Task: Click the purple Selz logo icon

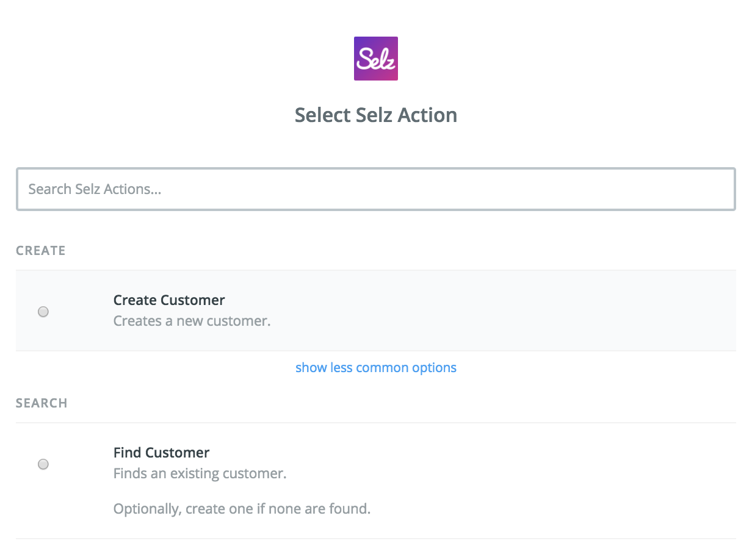Action: [376, 59]
